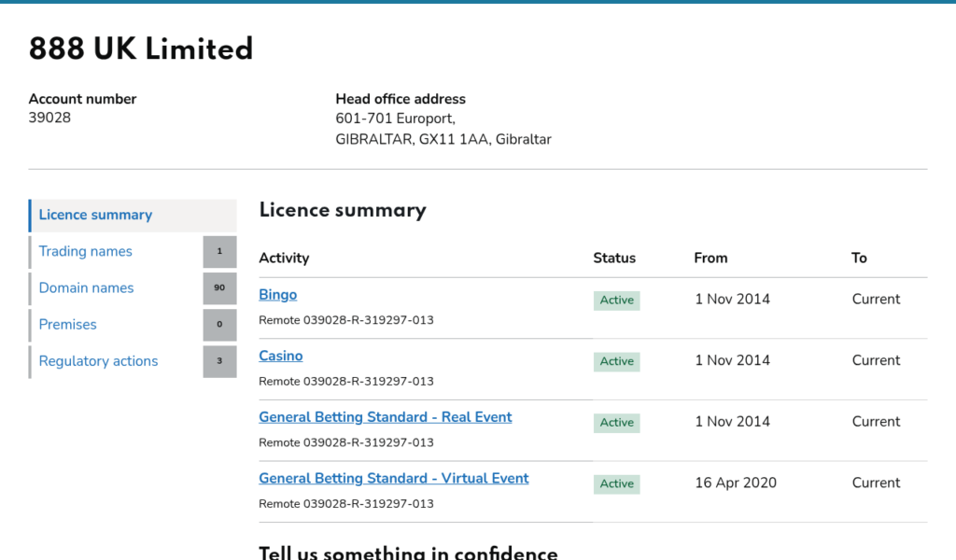Click the 16 Apr 2020 from date
956x560 pixels.
point(736,483)
